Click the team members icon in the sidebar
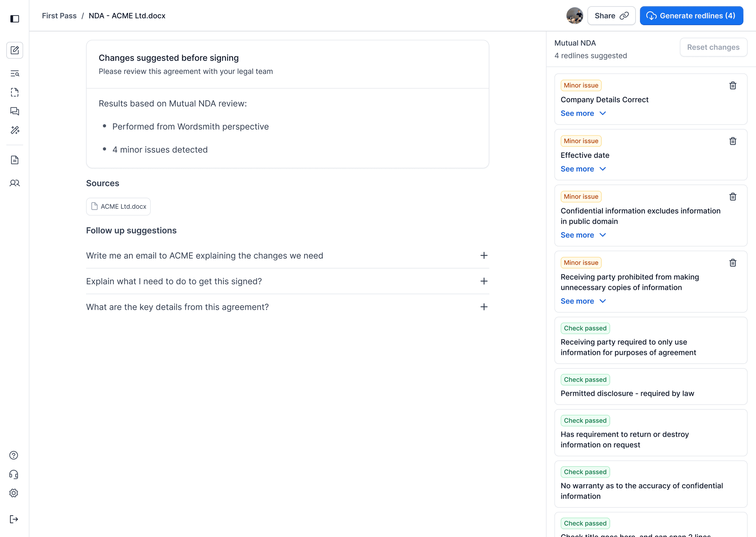The width and height of the screenshot is (756, 537). [14, 183]
